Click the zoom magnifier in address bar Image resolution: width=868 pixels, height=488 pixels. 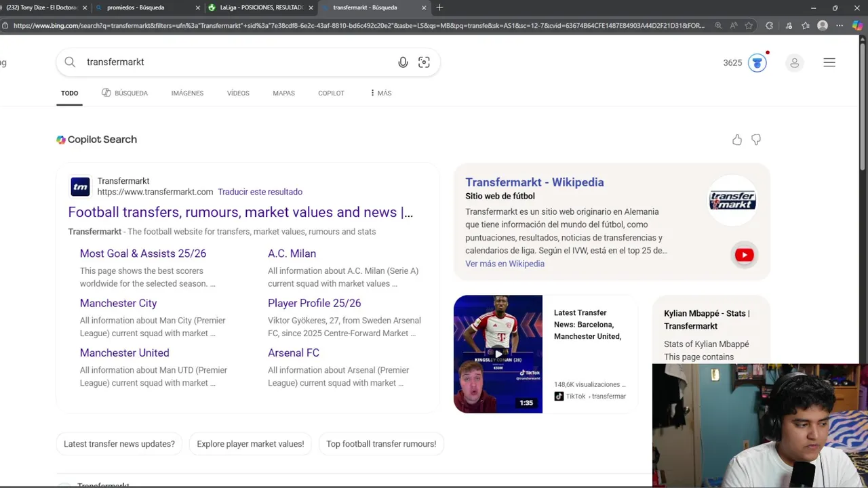click(x=718, y=26)
